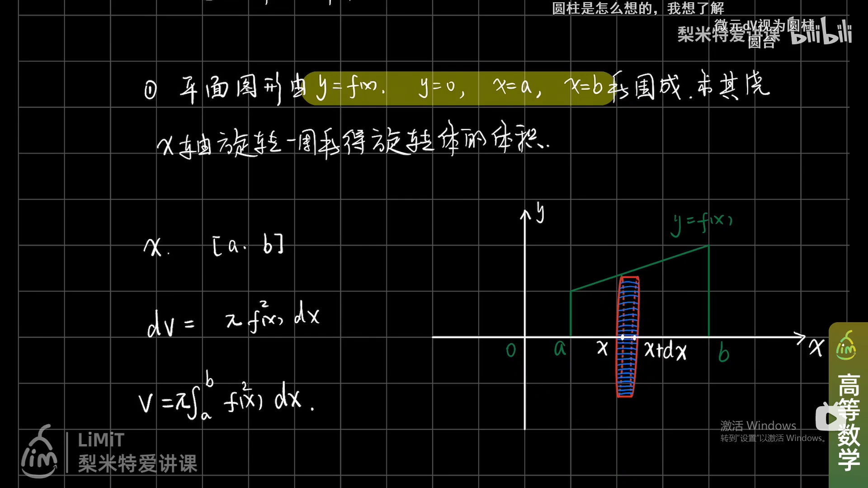Viewport: 868px width, 488px height.
Task: Click the danmaku comment 圆柱是怎么想的，我想了解
Action: (637, 8)
